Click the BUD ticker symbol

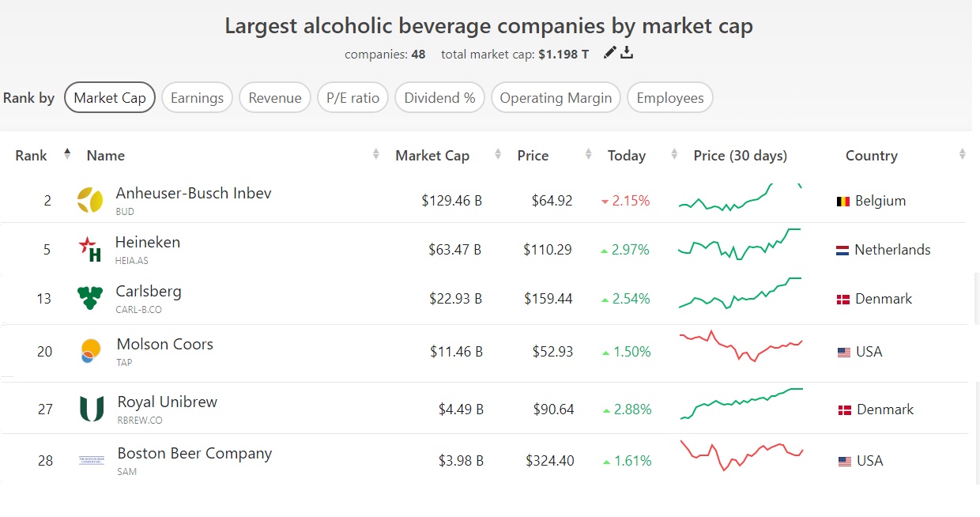(x=125, y=212)
